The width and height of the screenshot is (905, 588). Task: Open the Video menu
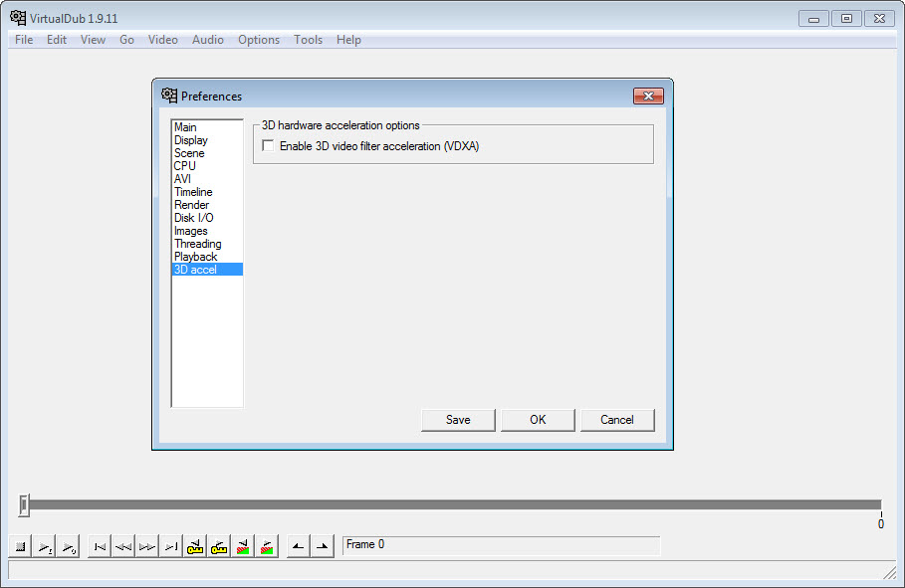tap(162, 40)
